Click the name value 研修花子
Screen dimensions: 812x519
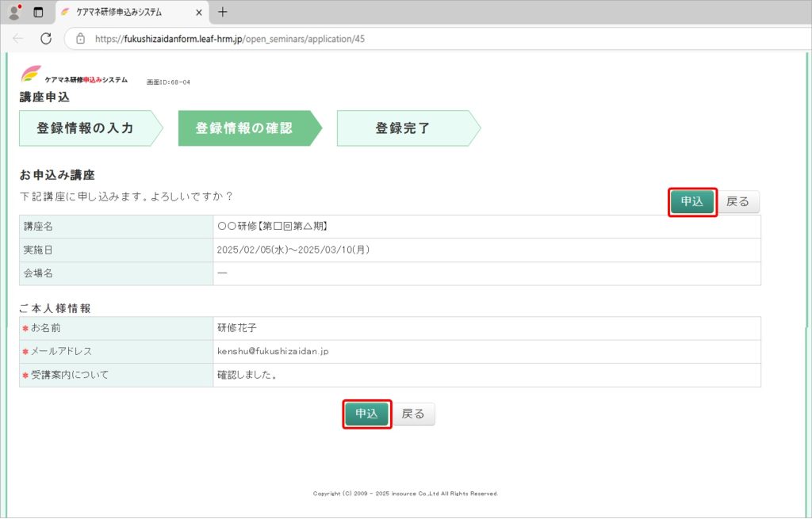point(237,328)
